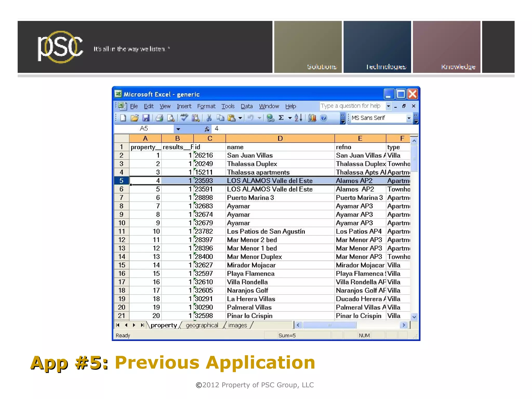Select column D header

tap(280, 138)
